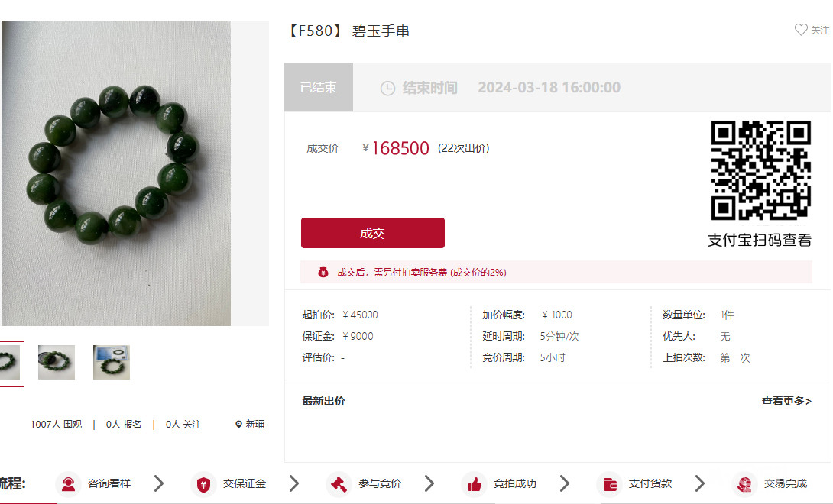
Task: Click the main jade bracelet photo
Action: point(116,173)
